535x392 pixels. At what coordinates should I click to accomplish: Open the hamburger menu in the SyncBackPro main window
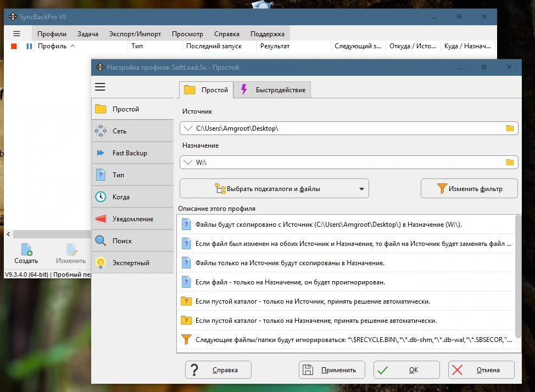pos(16,34)
